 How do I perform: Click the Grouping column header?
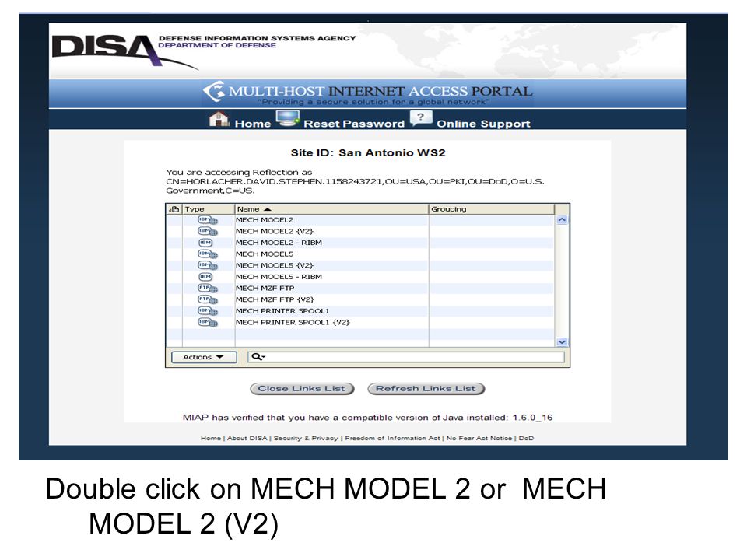(x=492, y=209)
